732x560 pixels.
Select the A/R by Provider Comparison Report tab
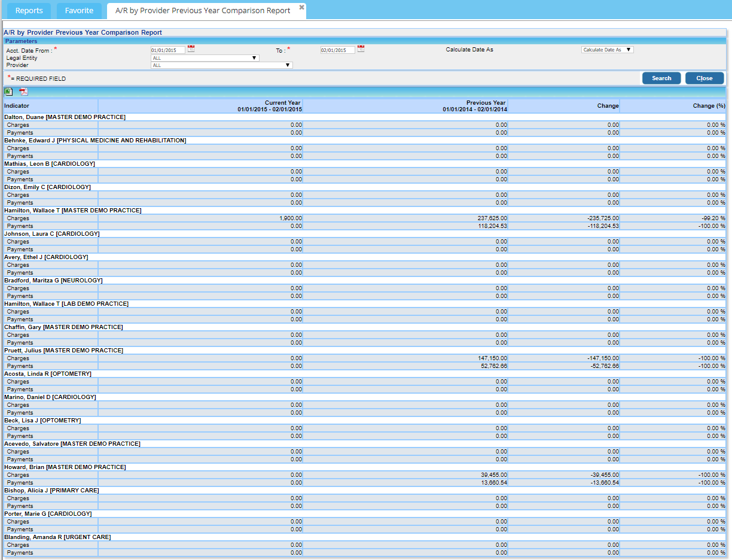pos(203,11)
